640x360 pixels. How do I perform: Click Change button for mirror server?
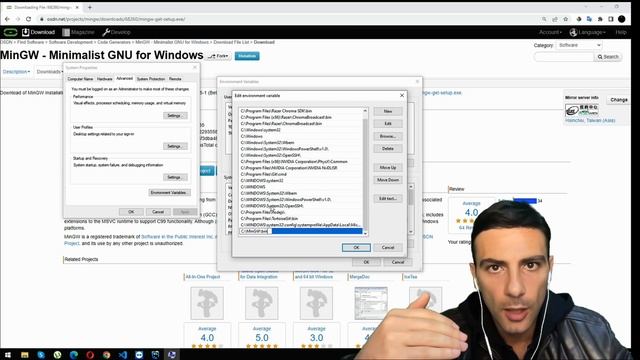click(619, 100)
